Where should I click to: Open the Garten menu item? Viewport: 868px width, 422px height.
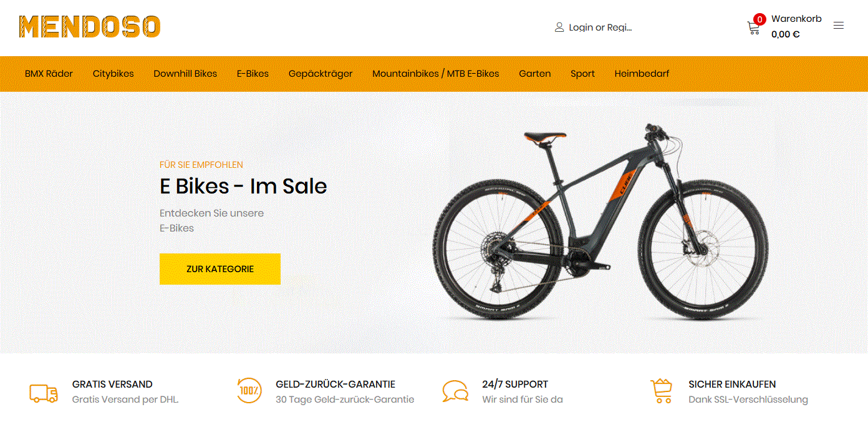[x=535, y=74]
